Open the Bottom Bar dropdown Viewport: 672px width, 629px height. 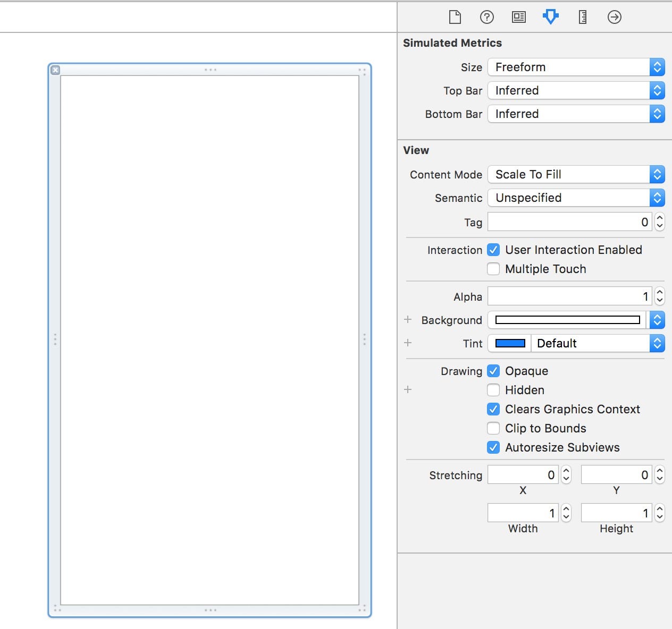576,114
